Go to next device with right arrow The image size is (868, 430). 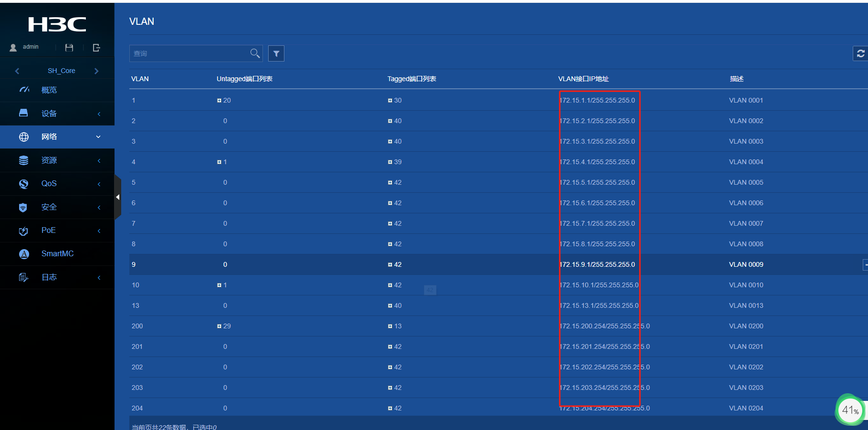[96, 71]
